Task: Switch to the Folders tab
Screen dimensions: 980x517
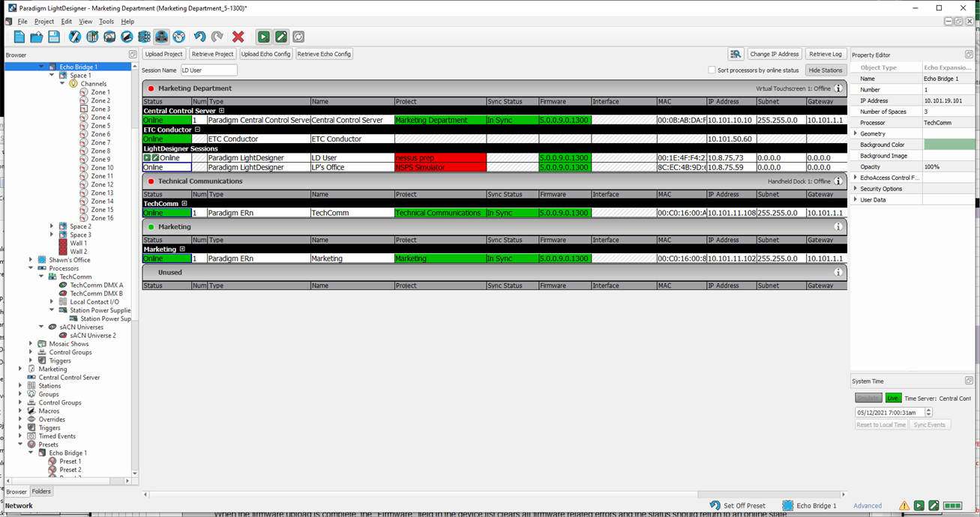Action: pos(41,492)
